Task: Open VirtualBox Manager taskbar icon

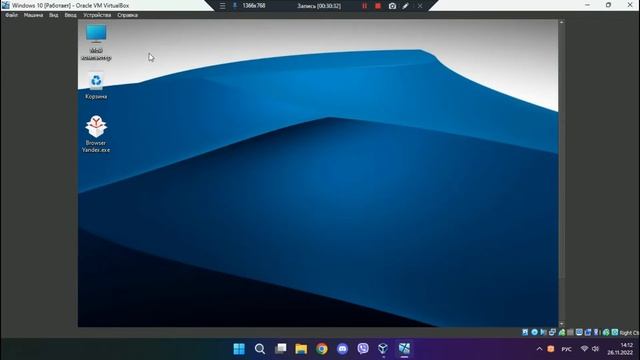Action: pyautogui.click(x=383, y=349)
